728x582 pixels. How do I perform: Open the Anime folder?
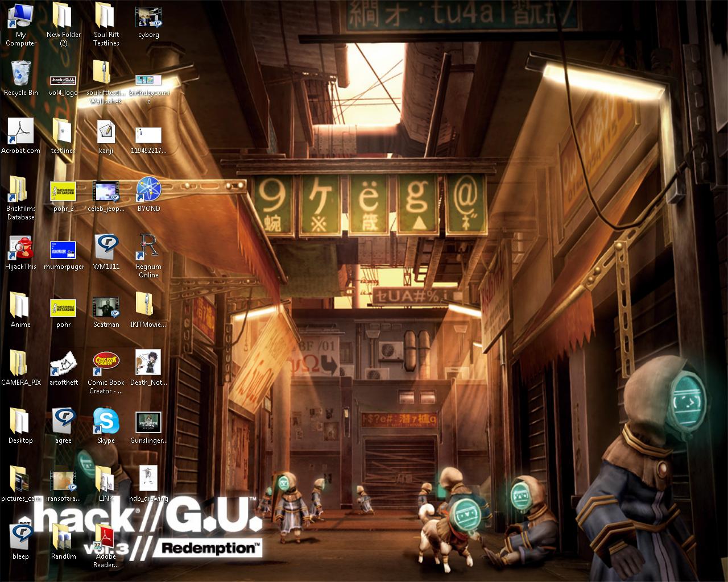pyautogui.click(x=20, y=307)
